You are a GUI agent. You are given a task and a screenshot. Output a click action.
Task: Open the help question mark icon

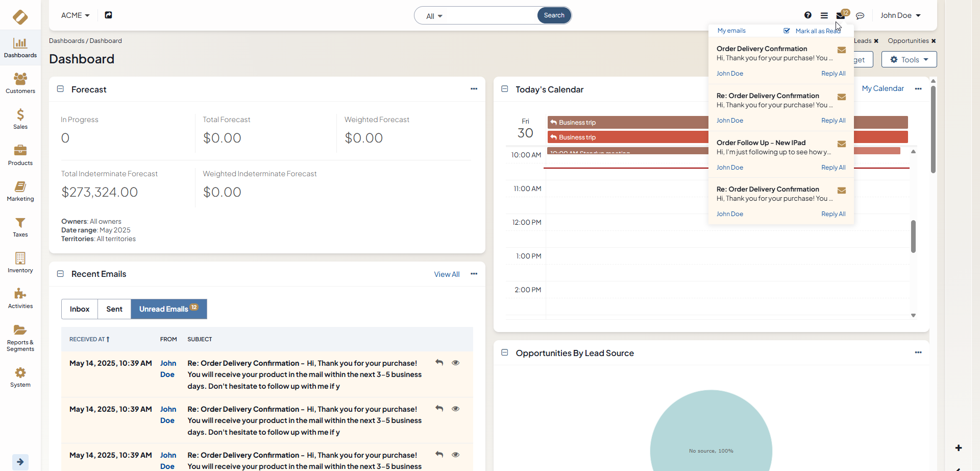pyautogui.click(x=807, y=15)
